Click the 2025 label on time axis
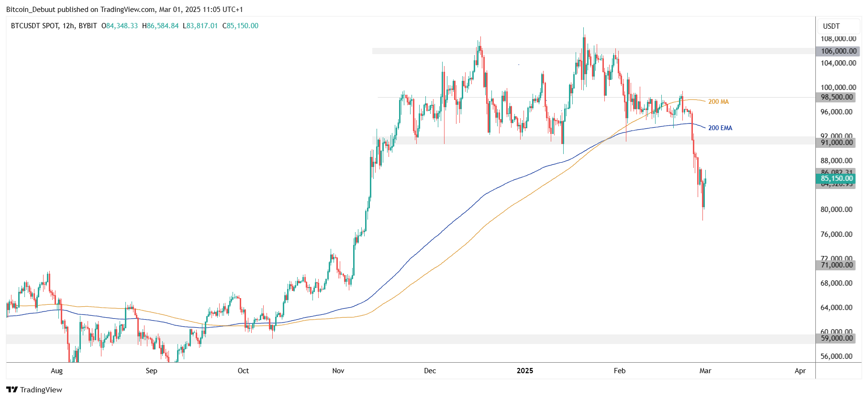 pos(524,371)
